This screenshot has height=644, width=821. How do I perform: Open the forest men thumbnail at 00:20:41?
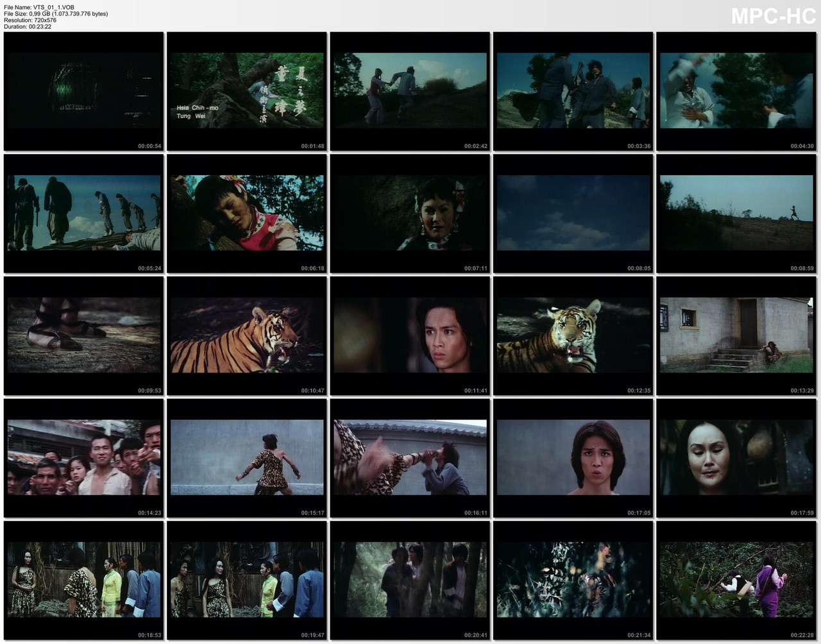click(410, 580)
